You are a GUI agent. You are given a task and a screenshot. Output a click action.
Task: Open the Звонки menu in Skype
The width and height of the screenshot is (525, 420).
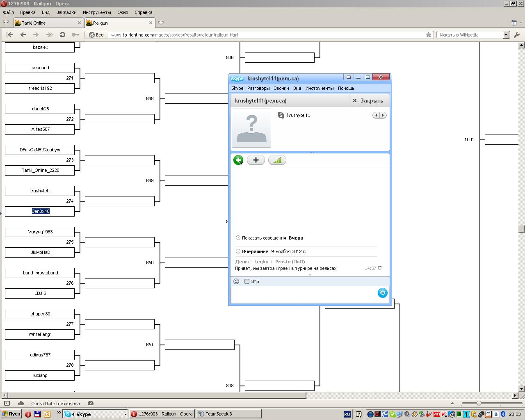click(x=281, y=88)
